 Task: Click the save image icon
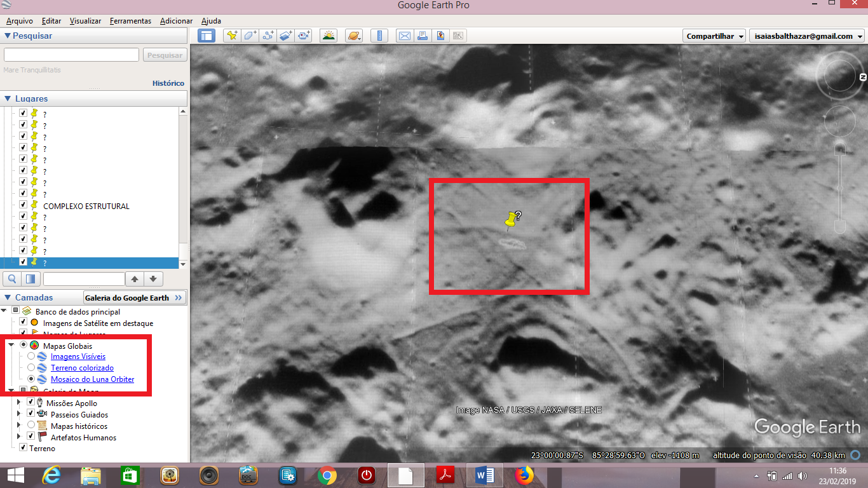coord(440,36)
